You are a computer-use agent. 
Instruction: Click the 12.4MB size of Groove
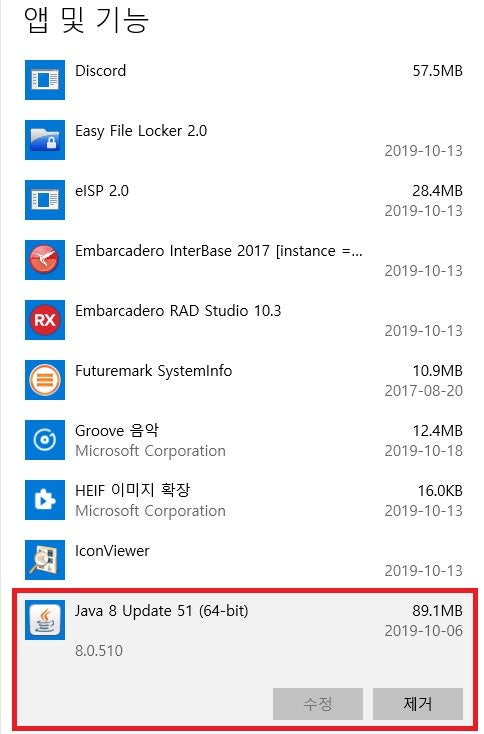click(437, 431)
